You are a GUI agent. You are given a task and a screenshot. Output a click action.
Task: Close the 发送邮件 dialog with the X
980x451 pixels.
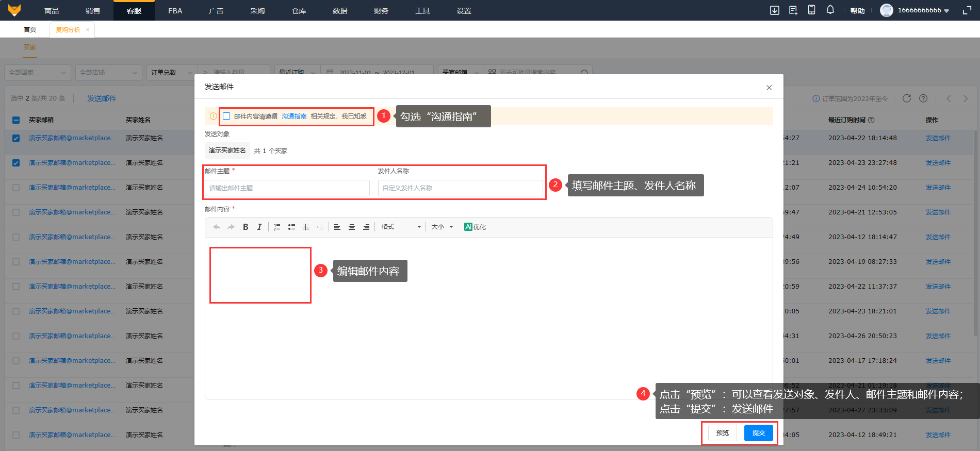click(x=769, y=88)
